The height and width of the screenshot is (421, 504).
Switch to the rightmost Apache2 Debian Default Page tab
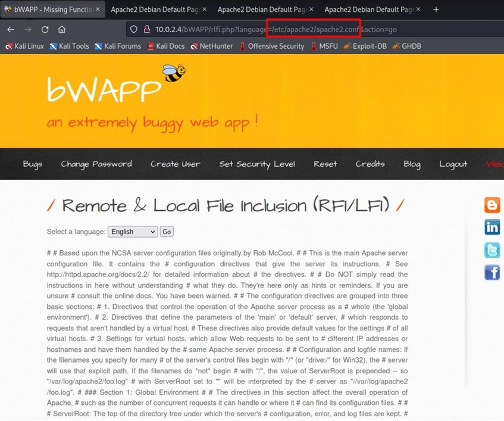point(372,10)
